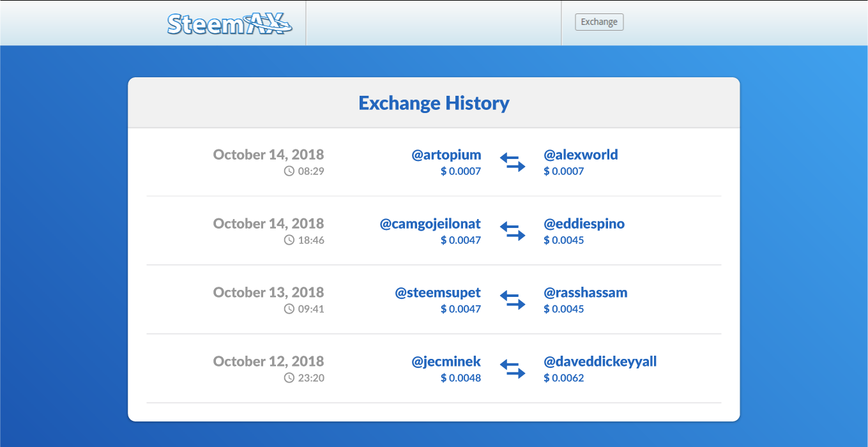Visit the @camgojeilonat account link
Screen dimensions: 868x447
(430, 224)
